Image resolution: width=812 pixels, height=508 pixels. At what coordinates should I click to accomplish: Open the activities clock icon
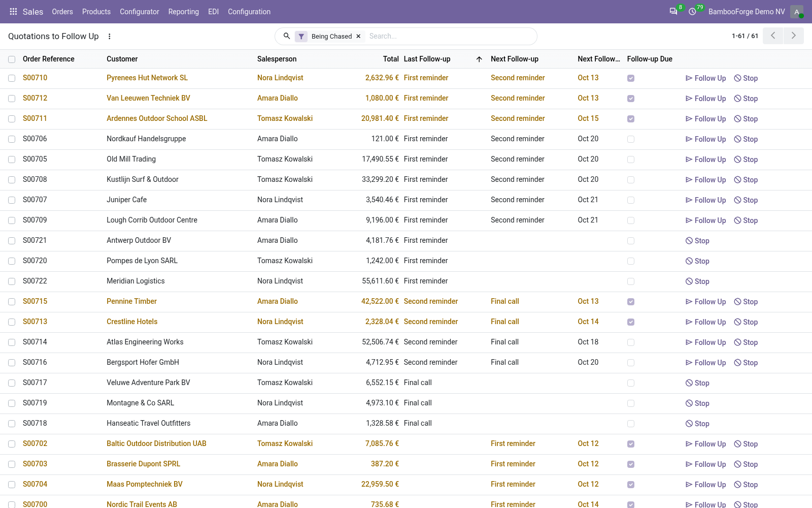pyautogui.click(x=692, y=11)
